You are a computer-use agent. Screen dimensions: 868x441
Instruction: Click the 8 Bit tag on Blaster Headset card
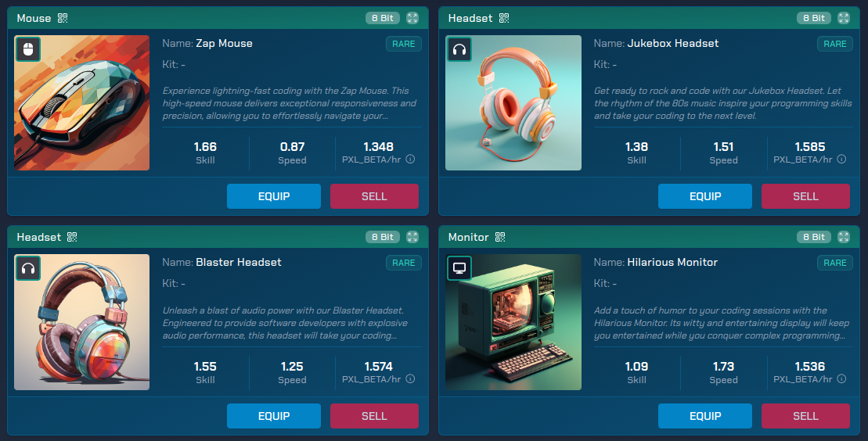click(383, 237)
